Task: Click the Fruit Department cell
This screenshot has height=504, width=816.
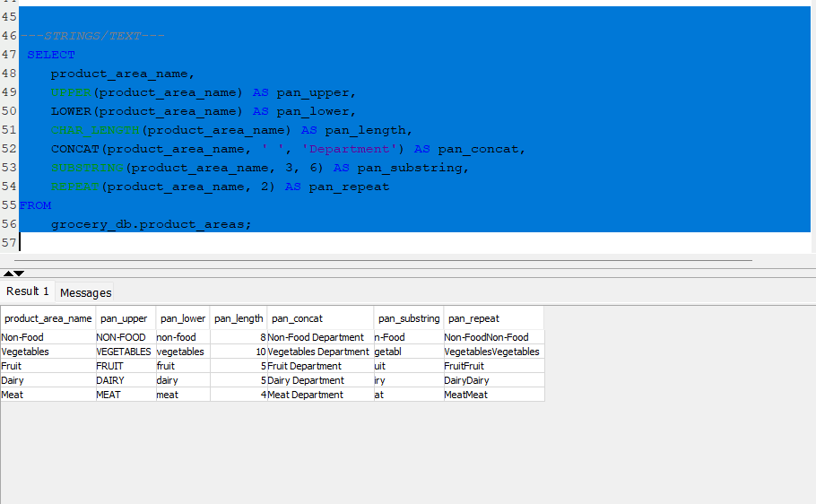Action: tap(320, 366)
